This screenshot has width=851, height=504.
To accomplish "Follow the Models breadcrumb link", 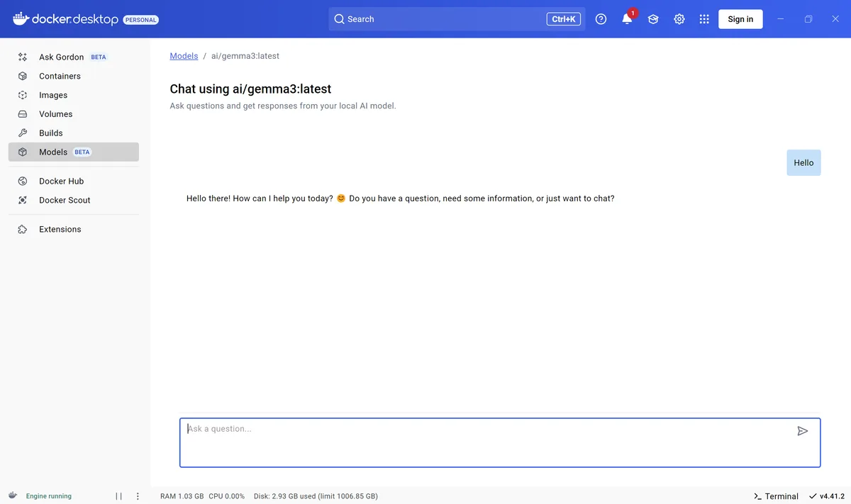I will [x=184, y=56].
